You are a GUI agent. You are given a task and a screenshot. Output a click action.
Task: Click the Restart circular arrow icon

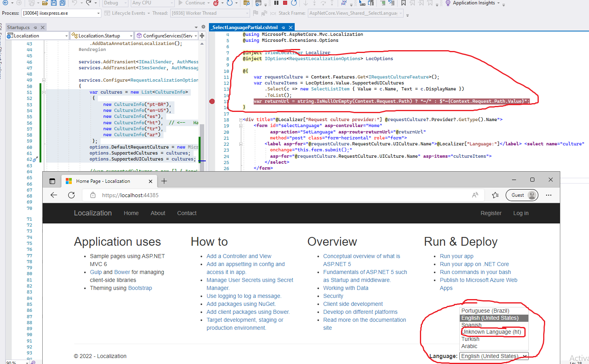pos(294,3)
